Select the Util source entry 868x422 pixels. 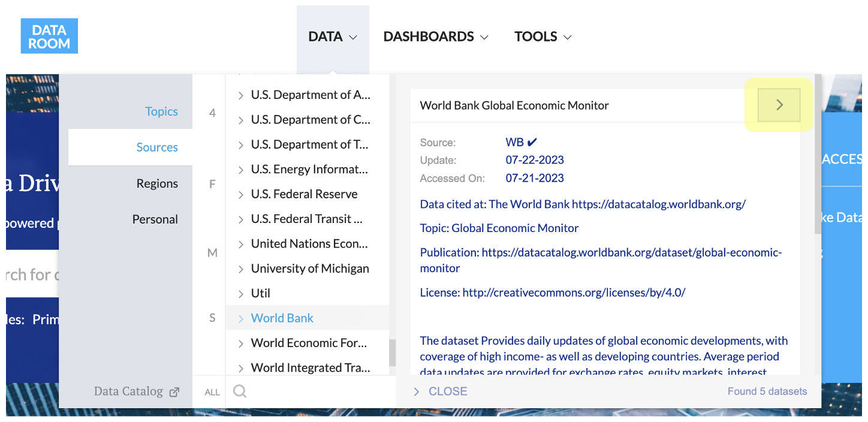(261, 294)
